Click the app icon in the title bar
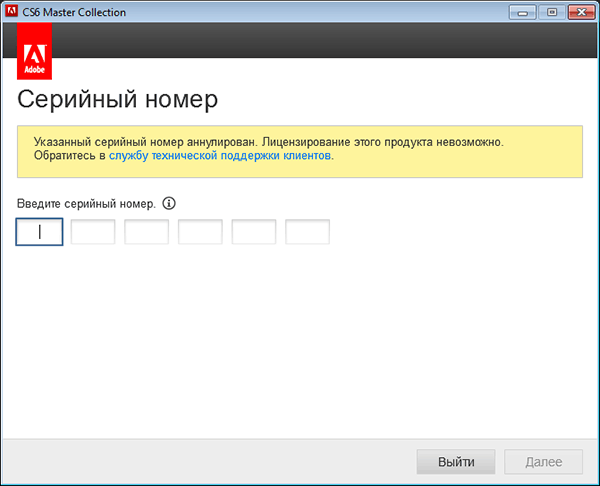 [11, 11]
